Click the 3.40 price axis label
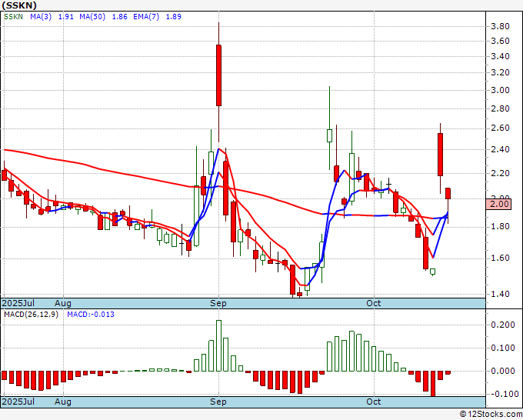 point(500,56)
